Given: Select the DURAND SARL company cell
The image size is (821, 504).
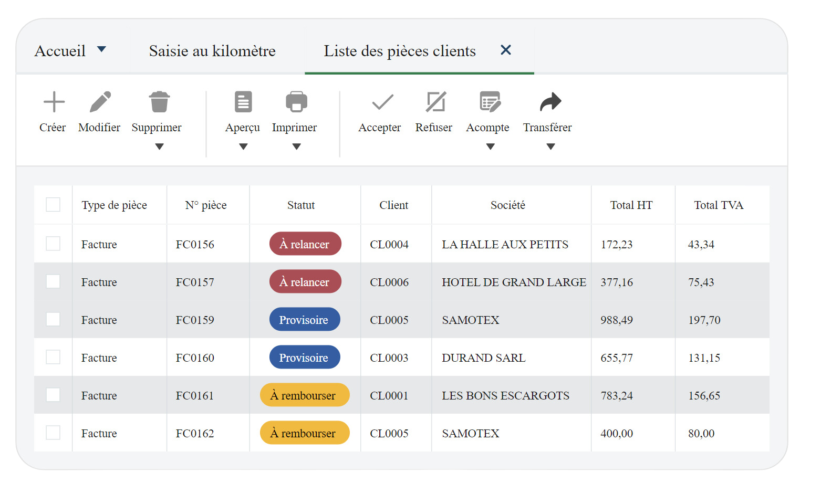Looking at the screenshot, I should (x=484, y=358).
